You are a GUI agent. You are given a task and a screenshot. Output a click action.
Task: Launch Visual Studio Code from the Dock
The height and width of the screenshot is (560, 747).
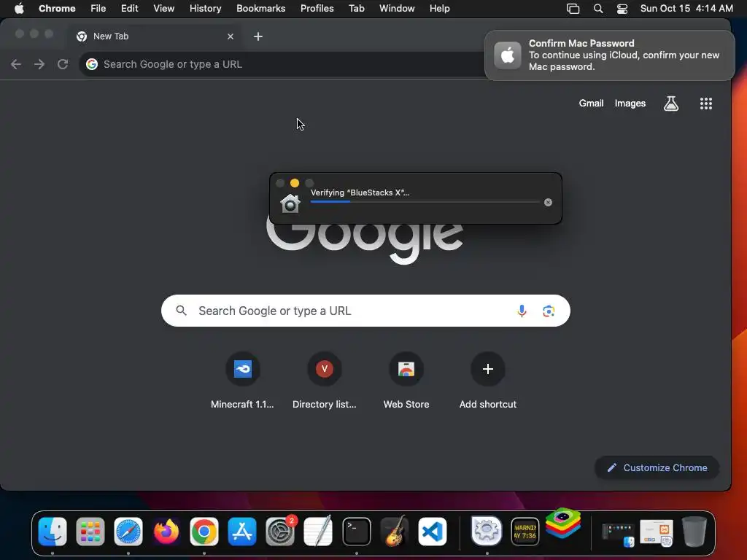[x=433, y=531]
